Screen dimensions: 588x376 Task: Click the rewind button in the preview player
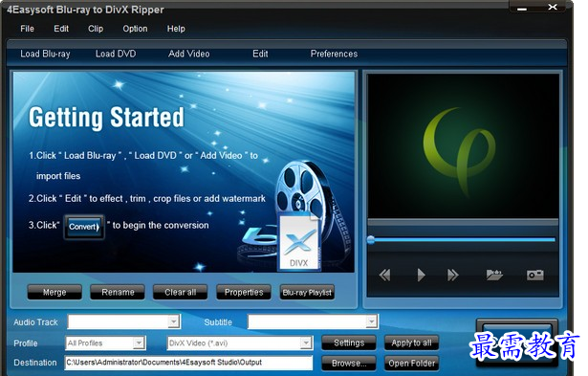[384, 275]
